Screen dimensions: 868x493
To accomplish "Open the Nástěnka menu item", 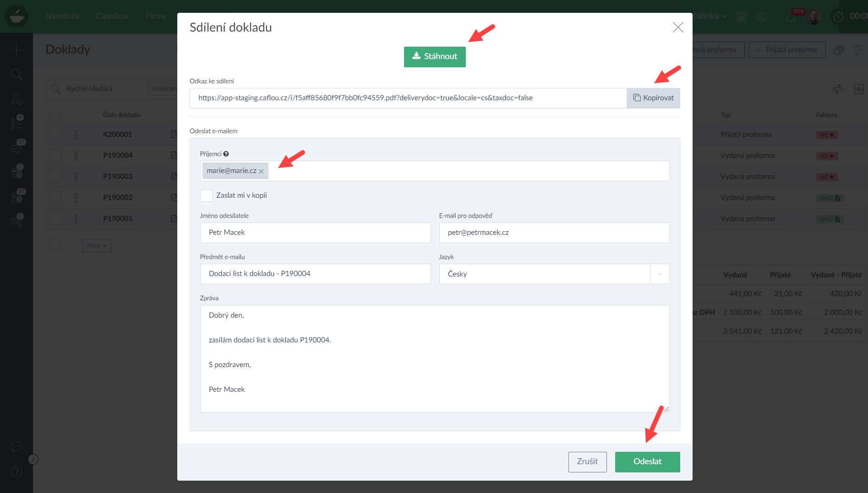I will 62,16.
